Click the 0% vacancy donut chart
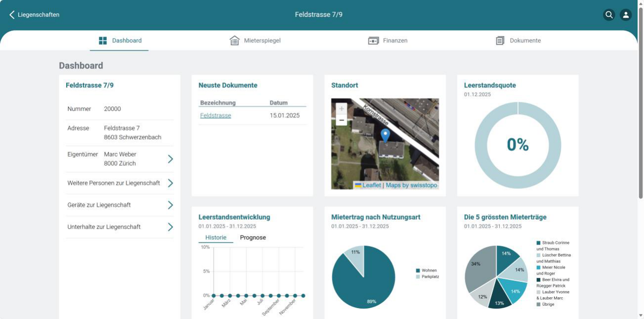644x319 pixels. click(518, 145)
